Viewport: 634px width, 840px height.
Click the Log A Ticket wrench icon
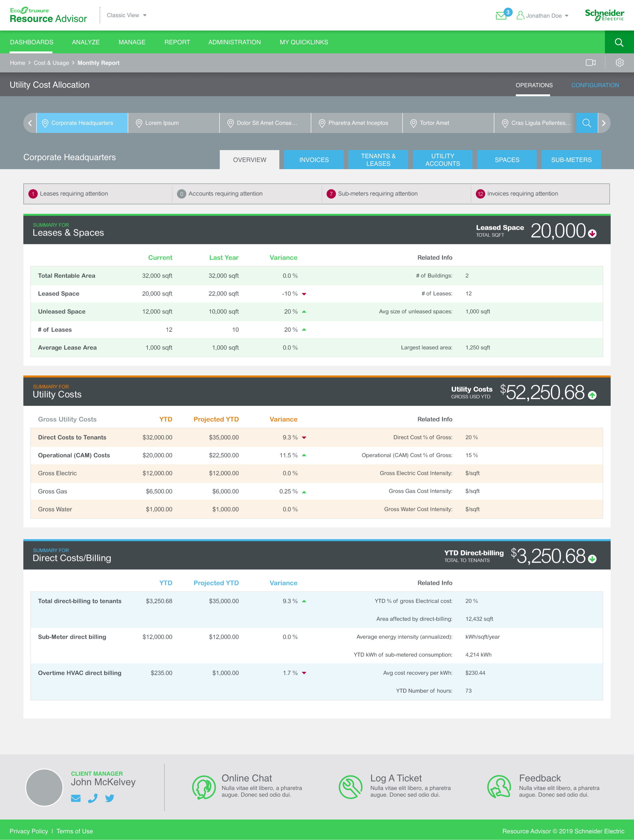tap(350, 787)
